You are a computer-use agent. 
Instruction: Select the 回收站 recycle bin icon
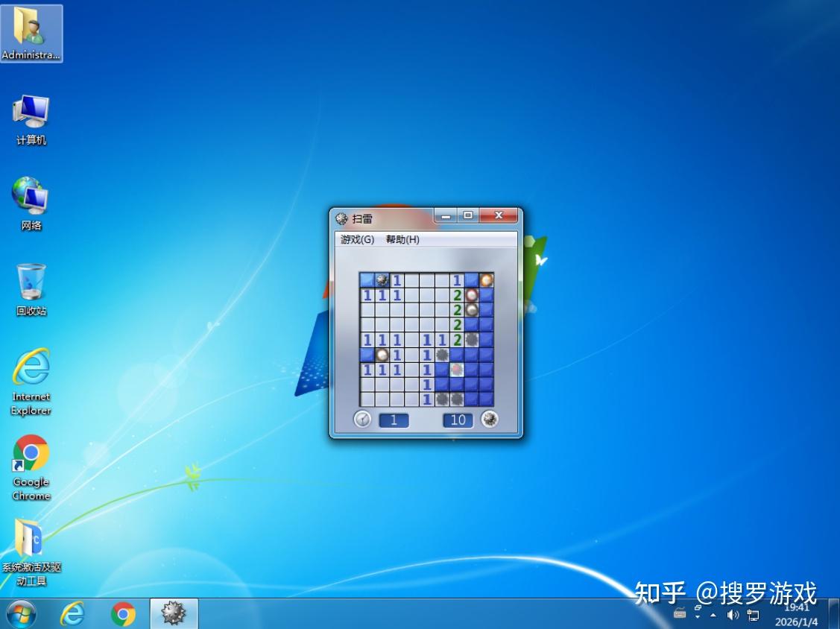pyautogui.click(x=31, y=289)
